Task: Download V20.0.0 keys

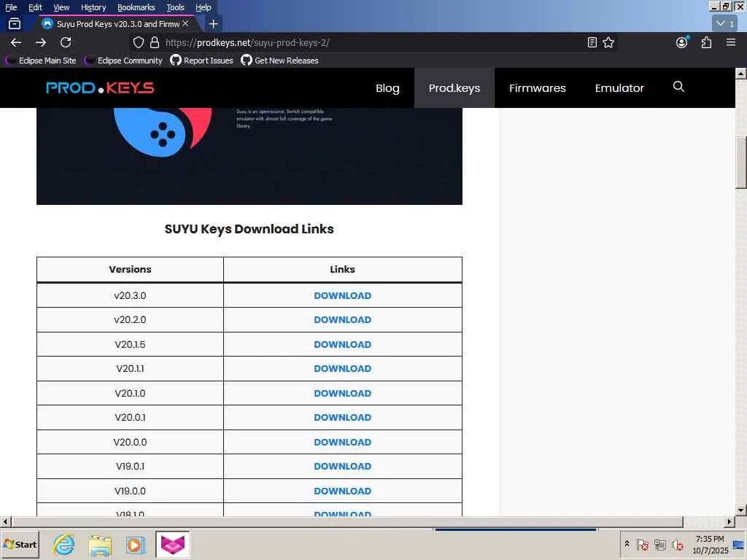Action: pos(343,442)
